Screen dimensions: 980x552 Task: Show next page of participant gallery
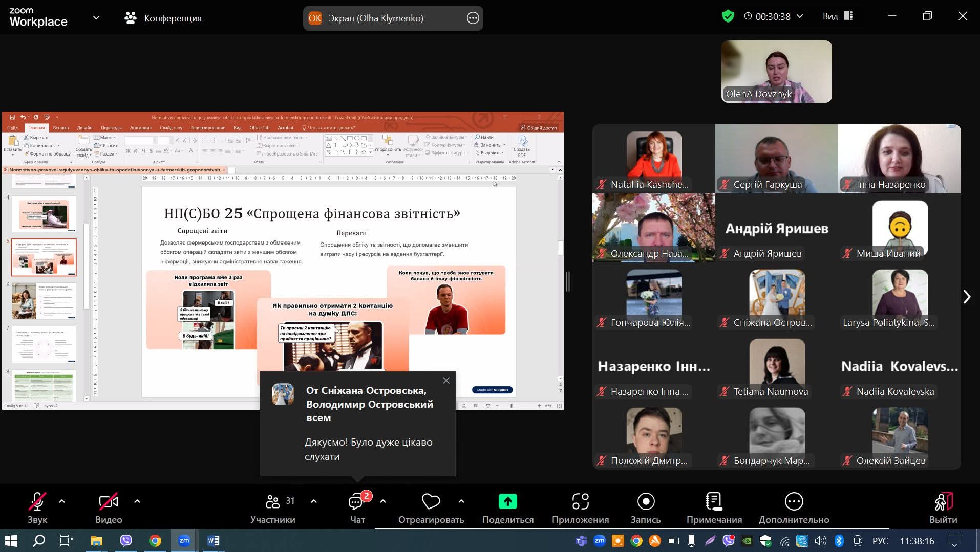coord(967,297)
